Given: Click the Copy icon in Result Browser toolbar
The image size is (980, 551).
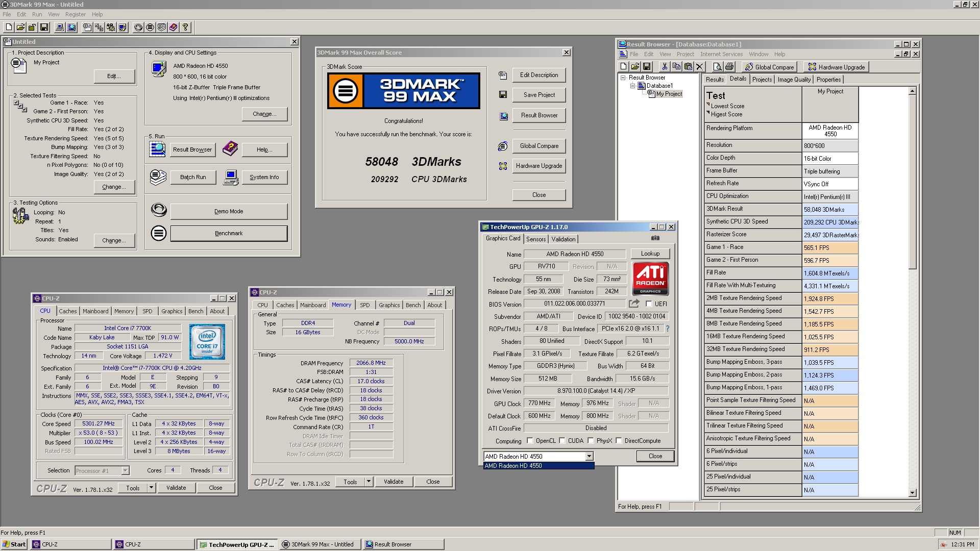Looking at the screenshot, I should 676,67.
